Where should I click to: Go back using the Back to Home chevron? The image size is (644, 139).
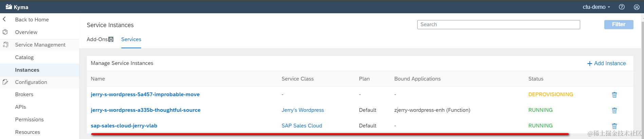[x=4, y=19]
